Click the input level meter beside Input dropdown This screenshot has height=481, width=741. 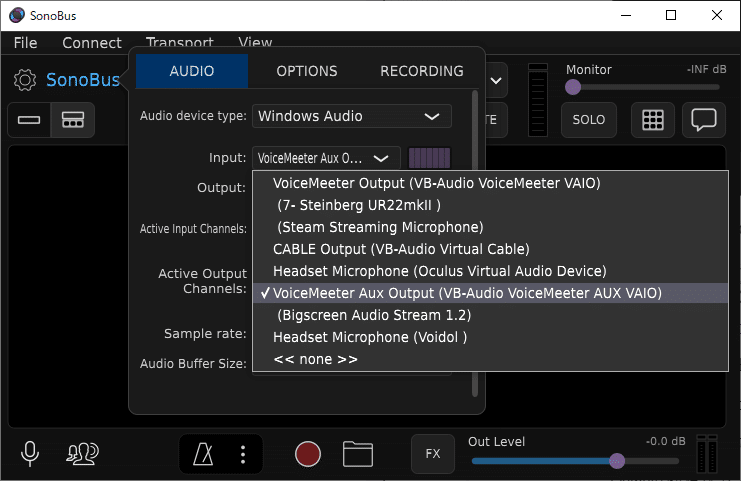429,158
